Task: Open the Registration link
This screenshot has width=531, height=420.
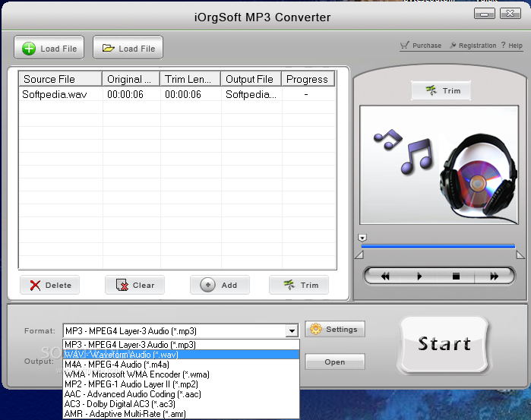Action: point(473,46)
